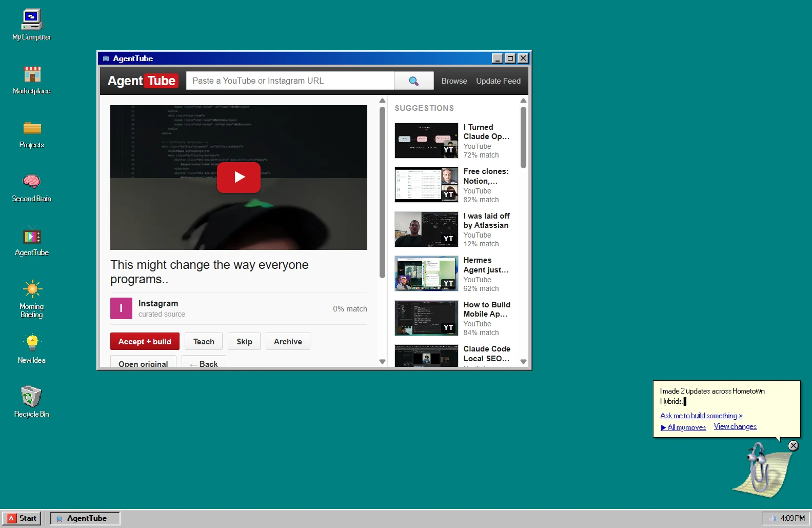The width and height of the screenshot is (812, 528).
Task: Open the 'How to Build Mobile Ap…' thumbnail
Action: tap(426, 318)
